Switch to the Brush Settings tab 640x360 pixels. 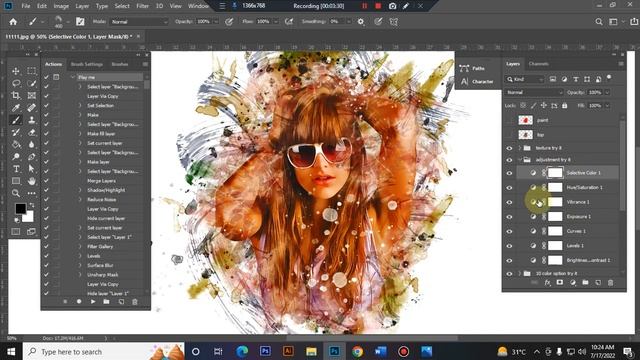pos(87,64)
